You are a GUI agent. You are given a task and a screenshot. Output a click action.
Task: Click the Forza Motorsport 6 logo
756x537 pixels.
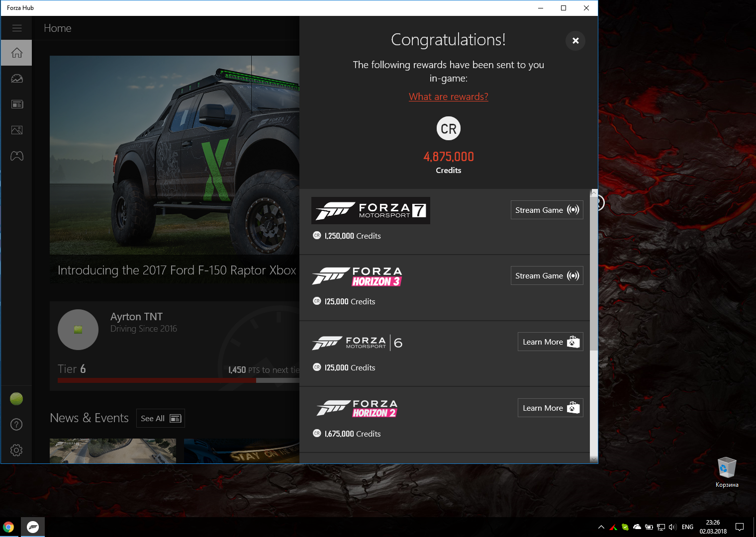[357, 343]
